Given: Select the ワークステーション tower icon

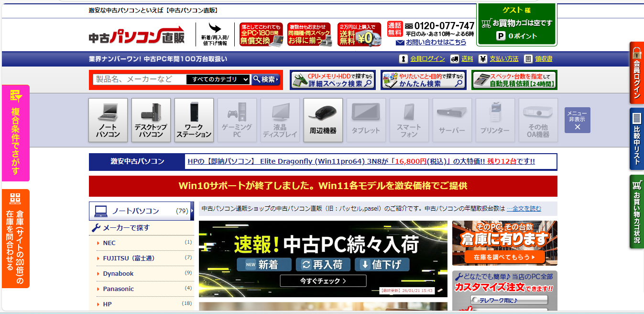Looking at the screenshot, I should coord(194,120).
